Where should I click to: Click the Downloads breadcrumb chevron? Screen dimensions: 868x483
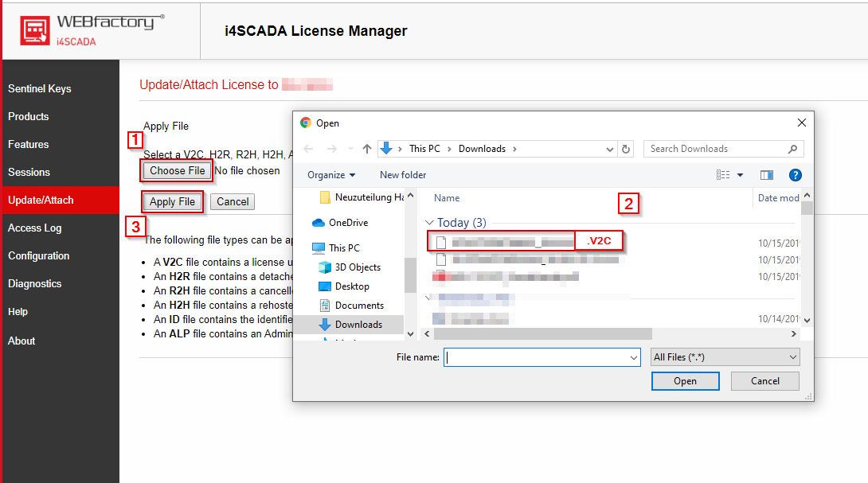[x=514, y=149]
